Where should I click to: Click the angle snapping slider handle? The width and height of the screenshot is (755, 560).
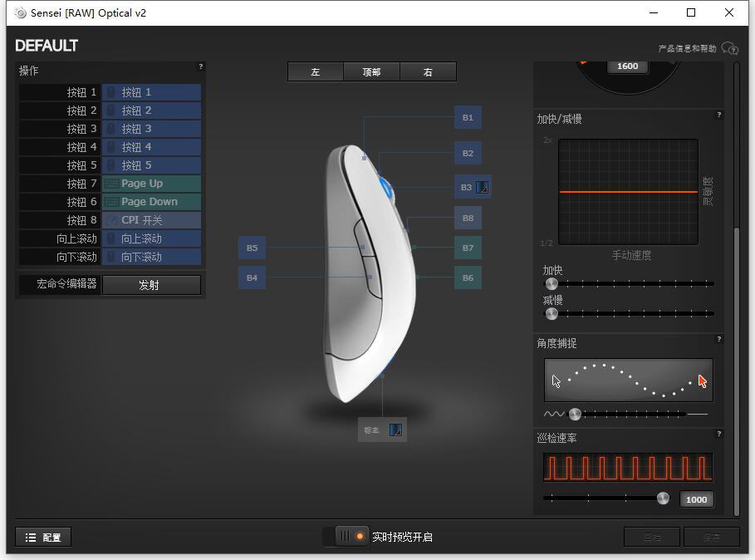(575, 414)
